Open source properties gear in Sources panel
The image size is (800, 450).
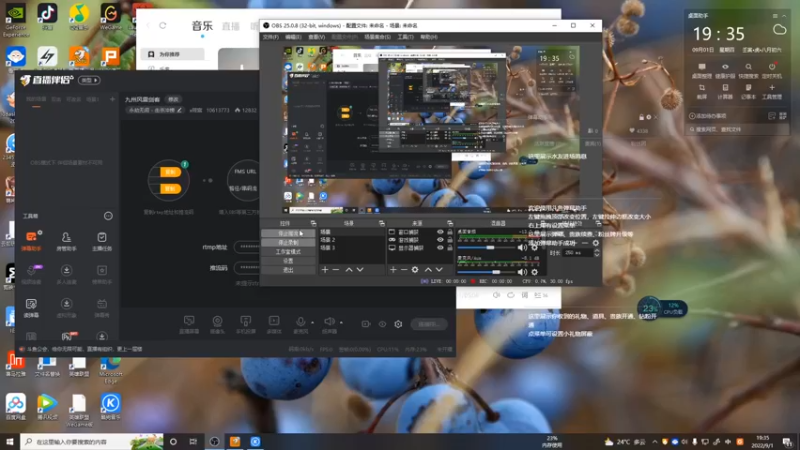[x=415, y=269]
